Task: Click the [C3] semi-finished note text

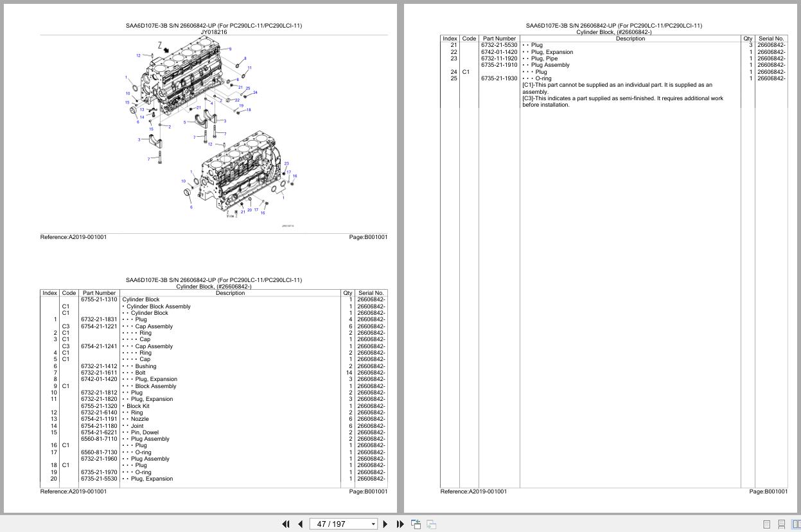Action: (622, 102)
